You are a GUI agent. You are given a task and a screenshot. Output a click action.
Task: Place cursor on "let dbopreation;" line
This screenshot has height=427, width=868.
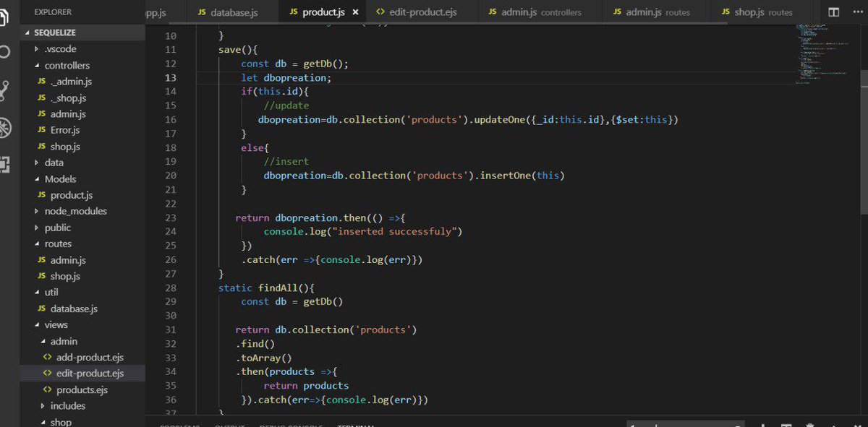coord(286,77)
